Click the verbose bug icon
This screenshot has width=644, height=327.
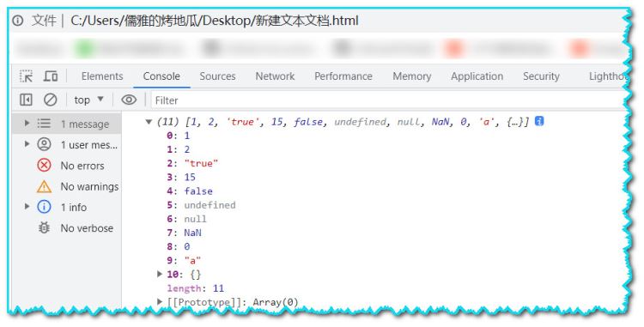pyautogui.click(x=44, y=227)
